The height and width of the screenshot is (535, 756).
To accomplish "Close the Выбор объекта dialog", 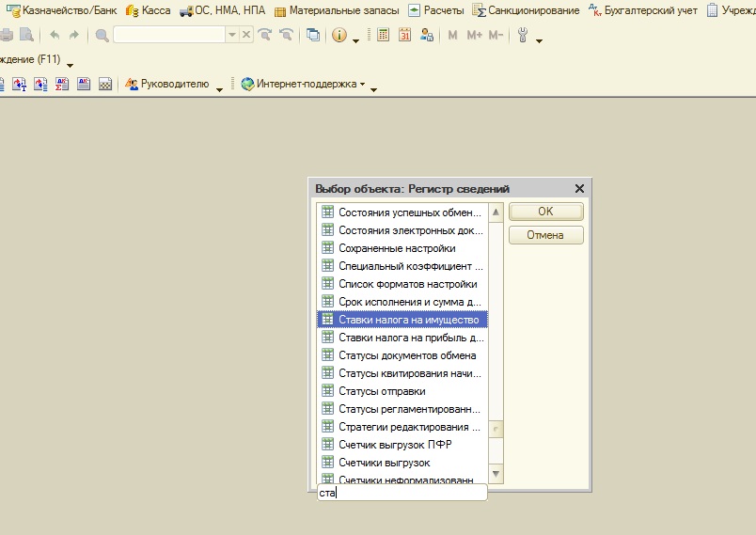I will click(579, 189).
